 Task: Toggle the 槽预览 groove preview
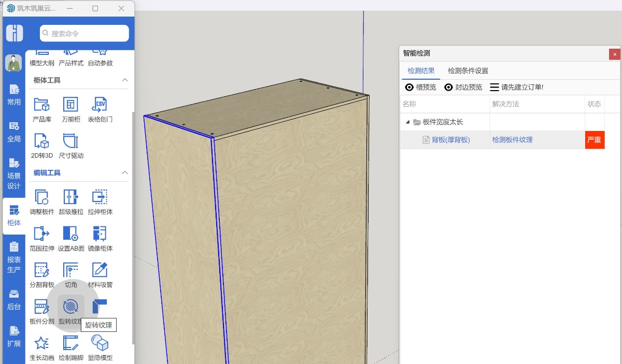point(420,87)
